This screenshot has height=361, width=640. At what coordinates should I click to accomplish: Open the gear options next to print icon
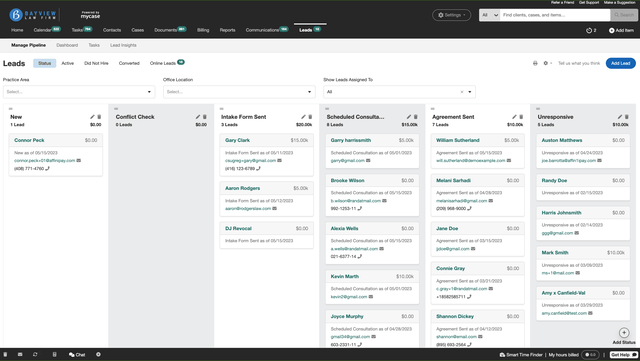pos(547,63)
